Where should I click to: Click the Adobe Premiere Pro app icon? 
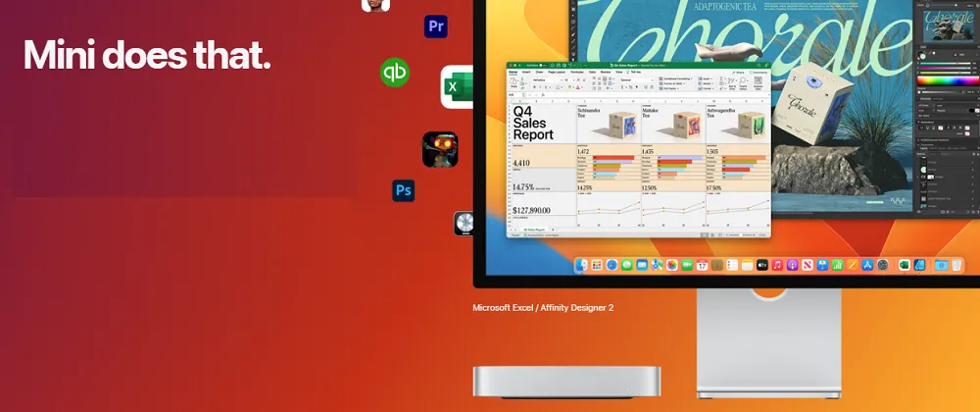pyautogui.click(x=436, y=26)
